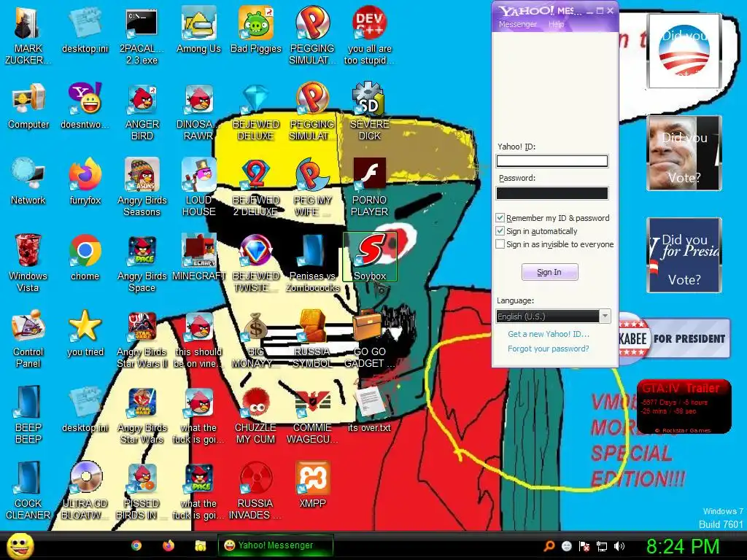Focus the Password input field
Screen dimensions: 747x560
552,192
